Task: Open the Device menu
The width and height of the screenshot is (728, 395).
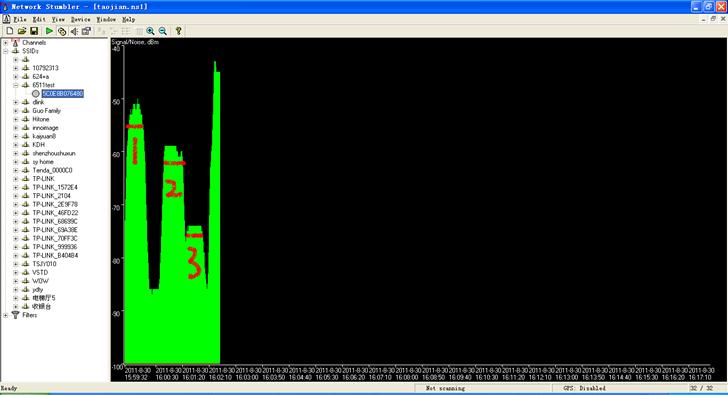Action: coord(80,19)
